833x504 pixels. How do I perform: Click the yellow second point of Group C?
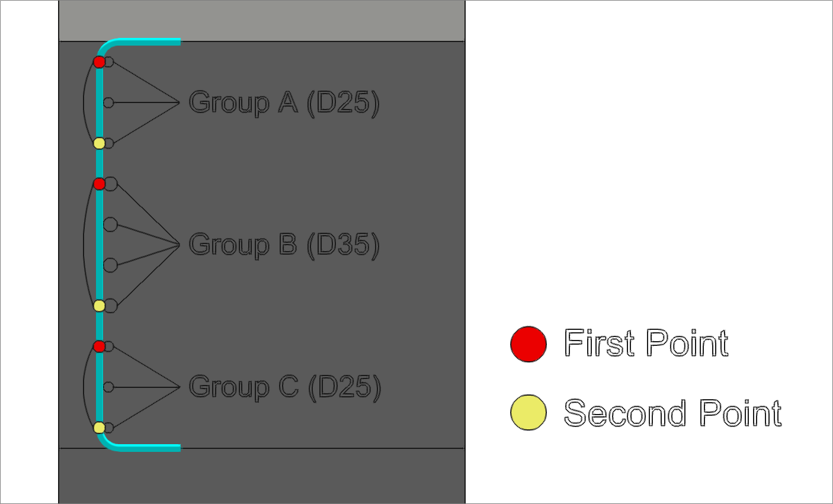100,428
